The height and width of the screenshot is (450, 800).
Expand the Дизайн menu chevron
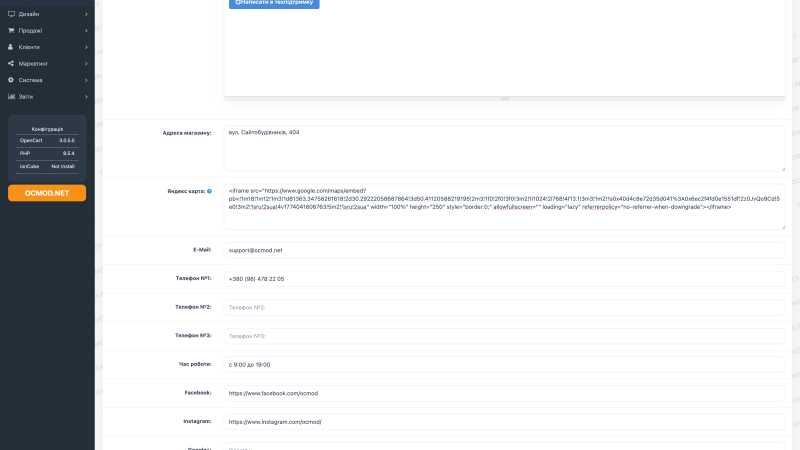(x=86, y=14)
